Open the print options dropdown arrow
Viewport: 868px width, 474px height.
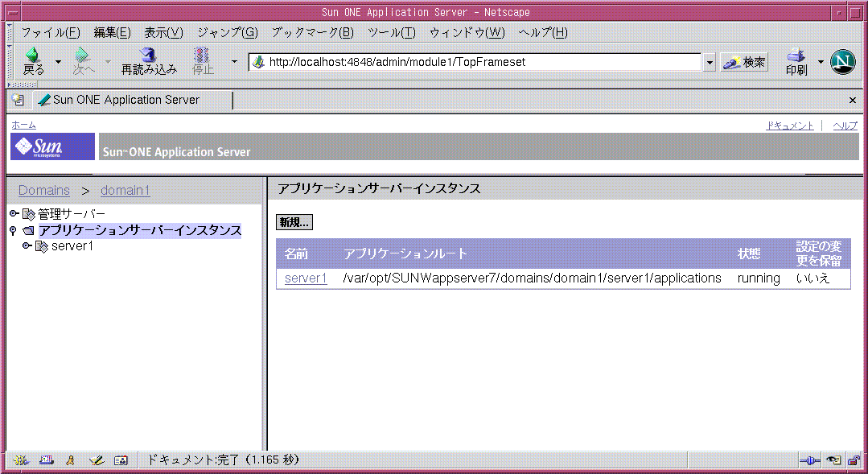[821, 62]
